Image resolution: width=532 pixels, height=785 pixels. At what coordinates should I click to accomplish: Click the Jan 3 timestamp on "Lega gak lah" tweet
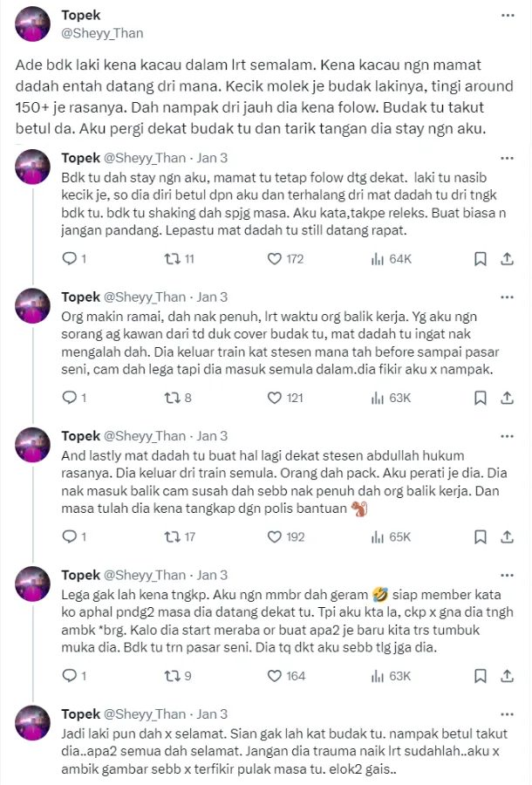click(212, 575)
